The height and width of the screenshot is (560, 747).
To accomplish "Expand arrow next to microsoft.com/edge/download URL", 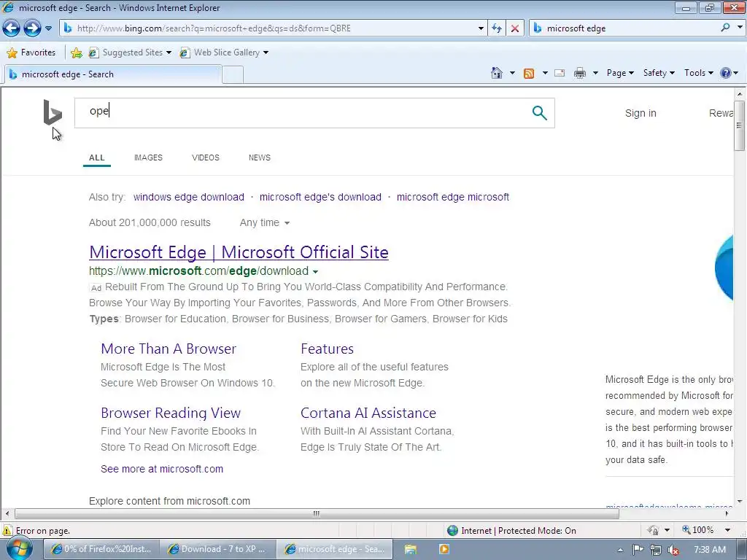I will 315,272.
